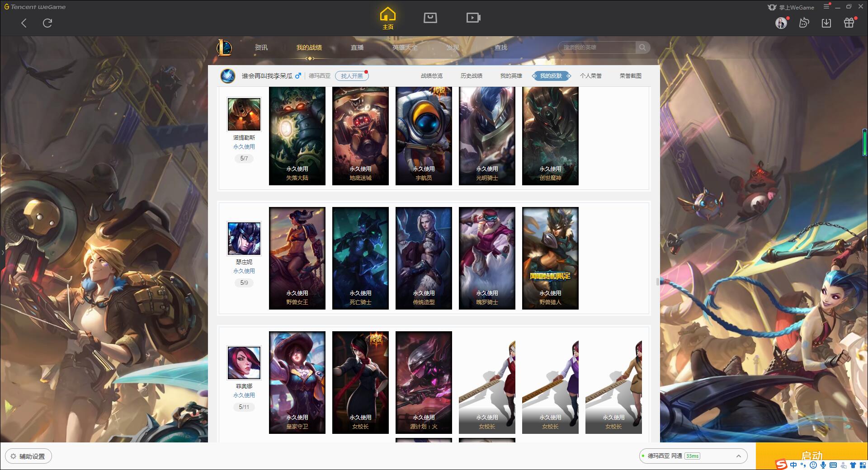Open the 野兽猎人 skin card

550,258
